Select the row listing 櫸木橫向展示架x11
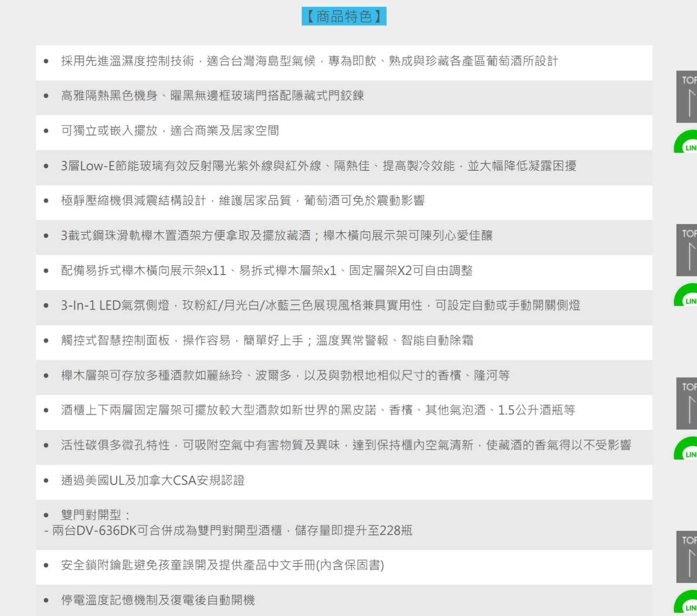Viewport: 697px width, 616px height. (266, 271)
